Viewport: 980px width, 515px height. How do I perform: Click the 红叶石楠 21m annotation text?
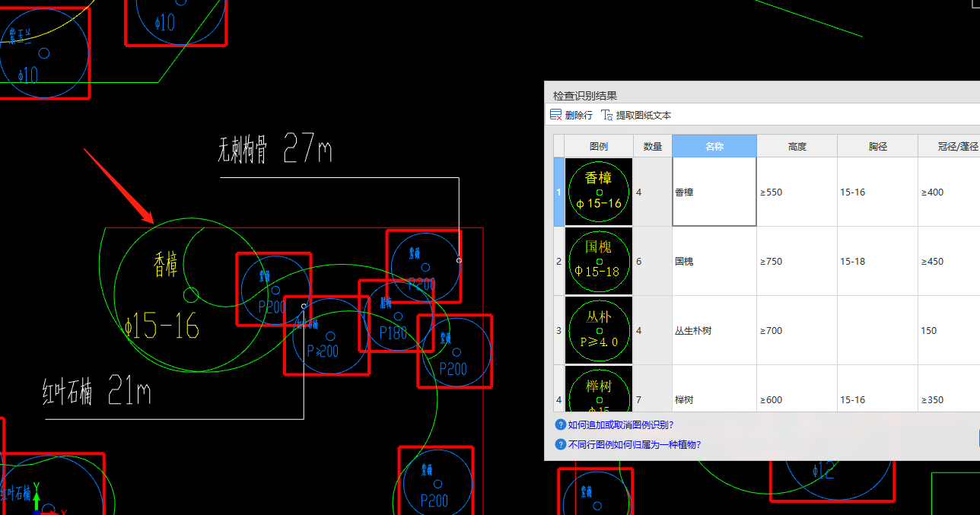[x=97, y=392]
